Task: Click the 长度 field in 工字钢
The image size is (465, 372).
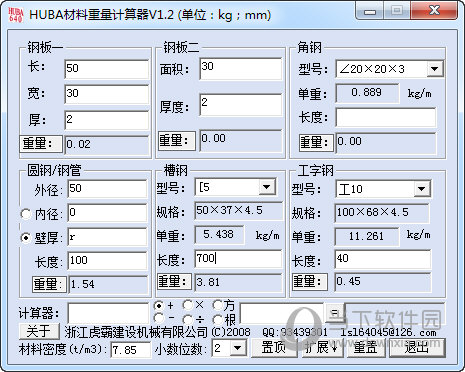Action: 383,259
